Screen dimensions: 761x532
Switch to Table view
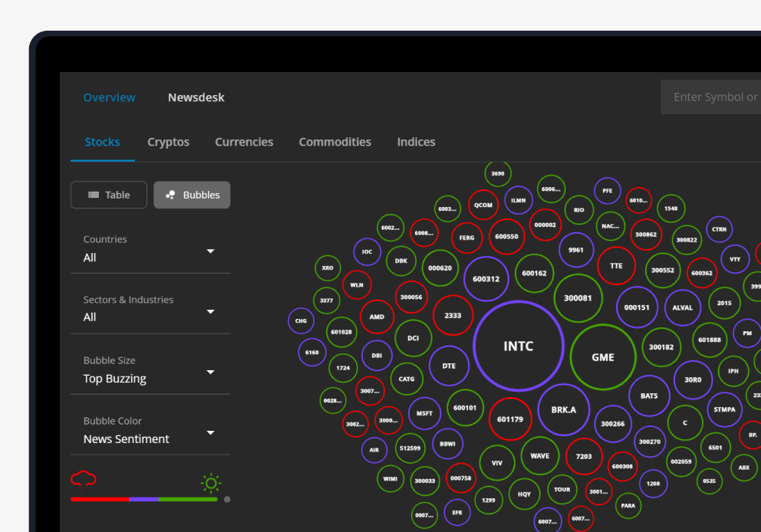[x=109, y=195]
